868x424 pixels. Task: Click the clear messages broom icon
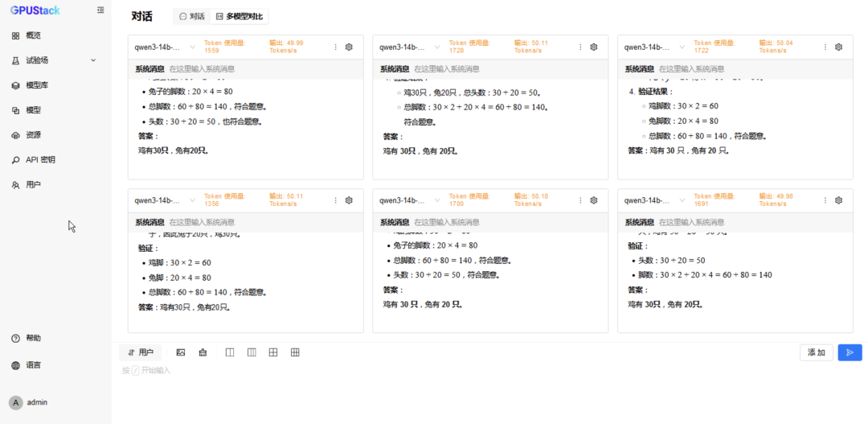click(x=203, y=352)
